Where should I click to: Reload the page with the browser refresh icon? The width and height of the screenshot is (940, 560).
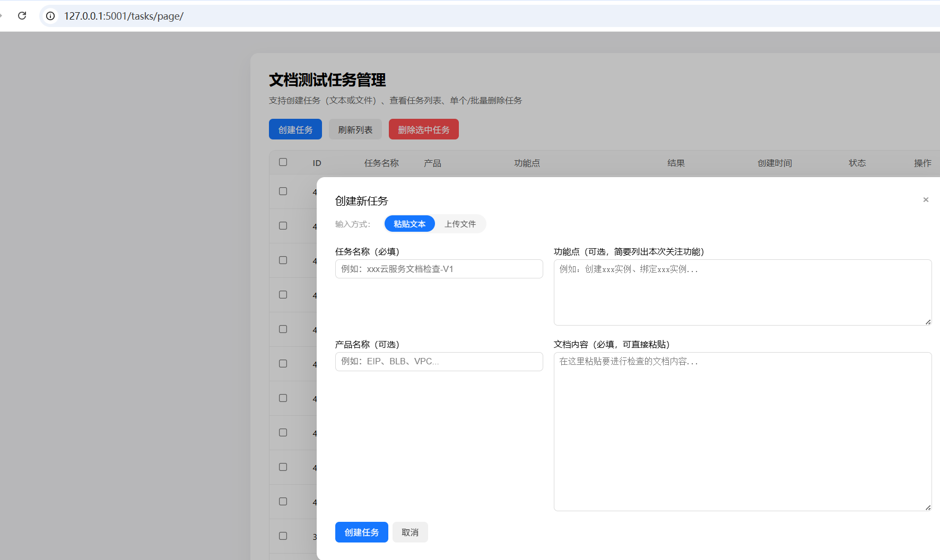tap(22, 16)
